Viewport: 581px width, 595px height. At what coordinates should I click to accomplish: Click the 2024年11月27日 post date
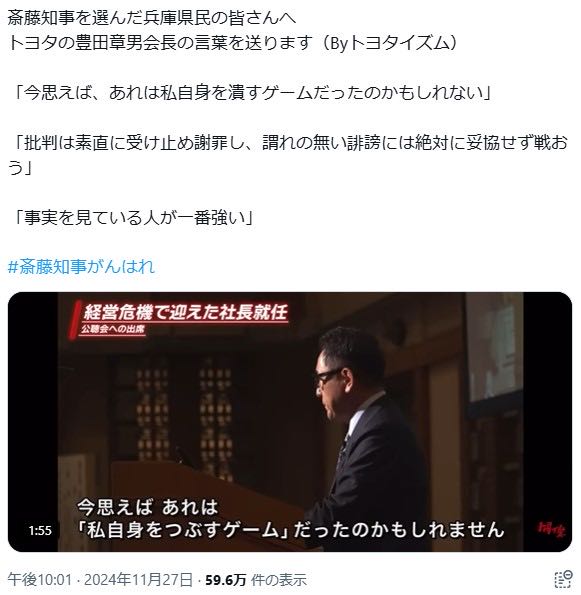139,579
